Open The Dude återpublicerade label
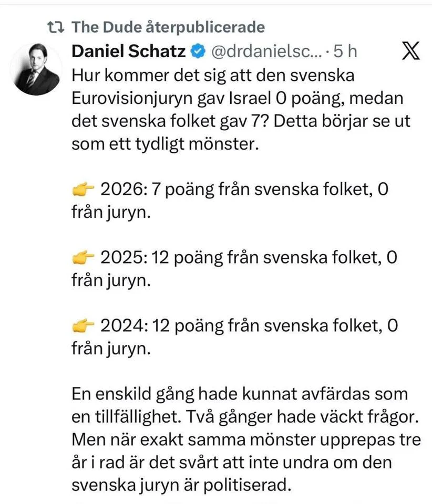Viewport: 432px width, 504px height. (x=168, y=27)
